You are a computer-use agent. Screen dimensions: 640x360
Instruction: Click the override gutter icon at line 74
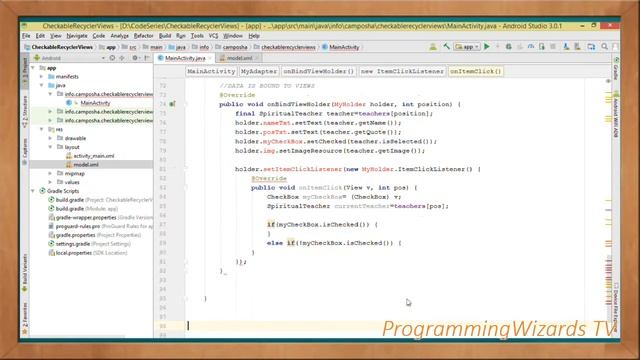(172, 104)
